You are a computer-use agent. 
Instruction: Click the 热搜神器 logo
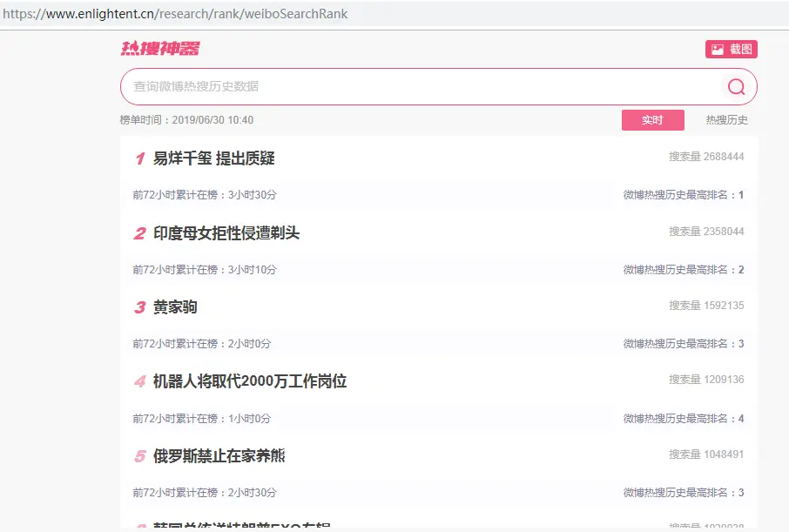point(160,48)
